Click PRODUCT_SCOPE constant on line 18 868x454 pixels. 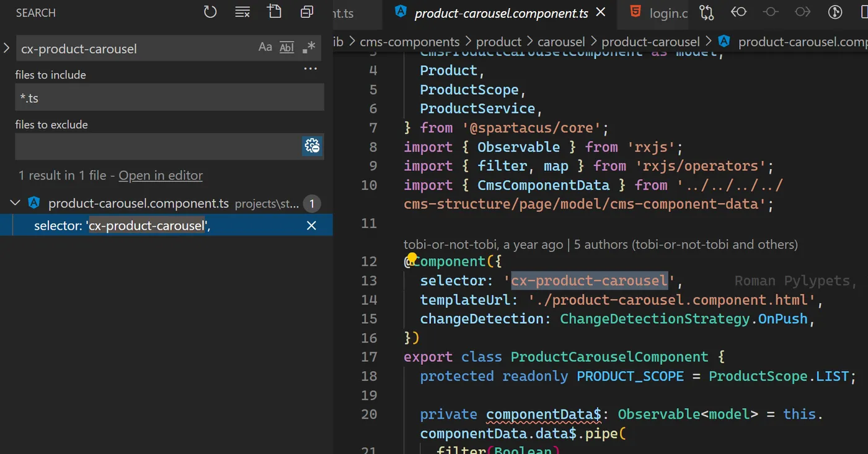coord(630,376)
